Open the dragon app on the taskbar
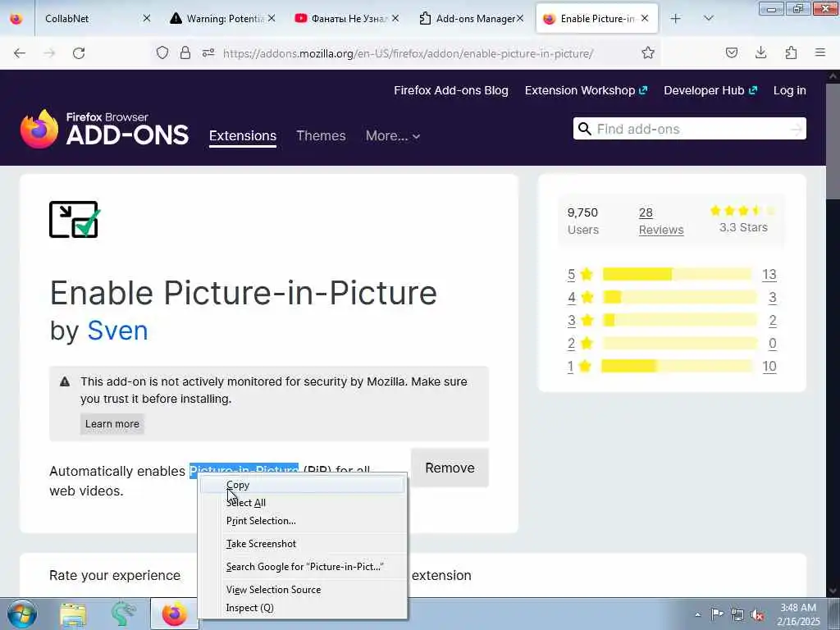 coord(123,614)
